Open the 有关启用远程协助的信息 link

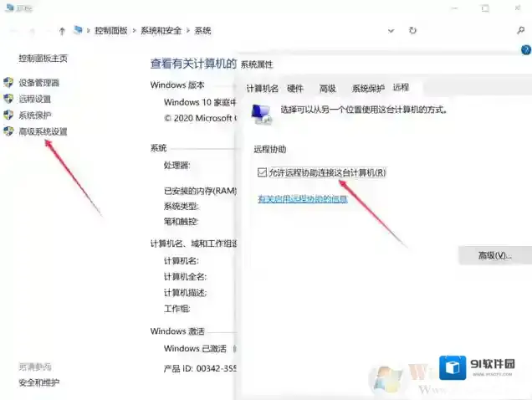303,199
